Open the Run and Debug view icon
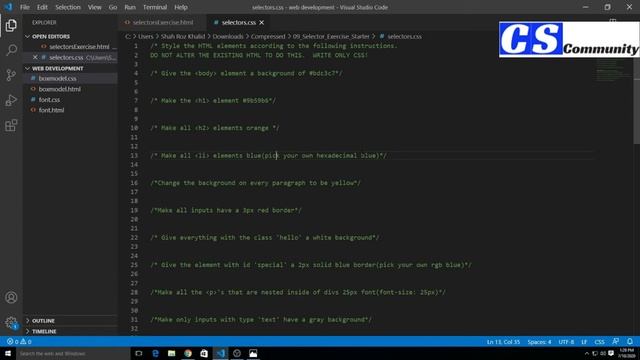The image size is (640, 360). (11, 100)
